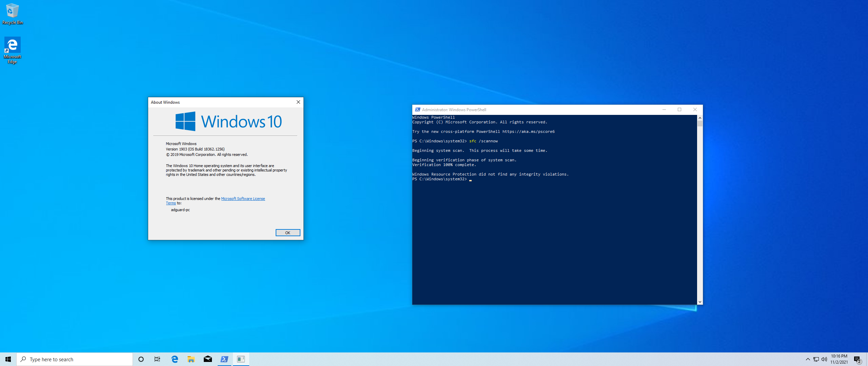Maximize the PowerShell window
Screen dimensions: 868x366
pos(679,109)
